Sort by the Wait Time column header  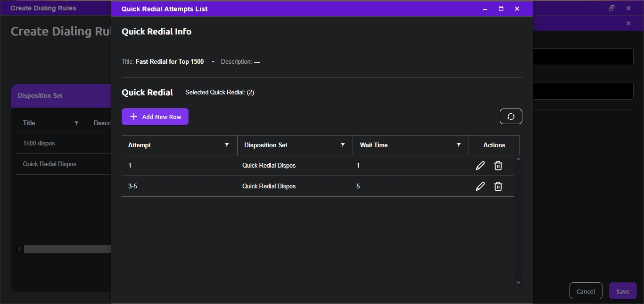pos(374,145)
